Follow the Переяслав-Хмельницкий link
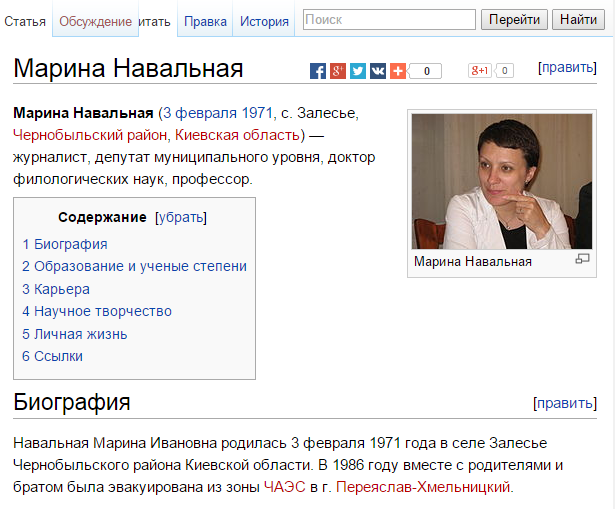Image resolution: width=615 pixels, height=509 pixels. [423, 487]
